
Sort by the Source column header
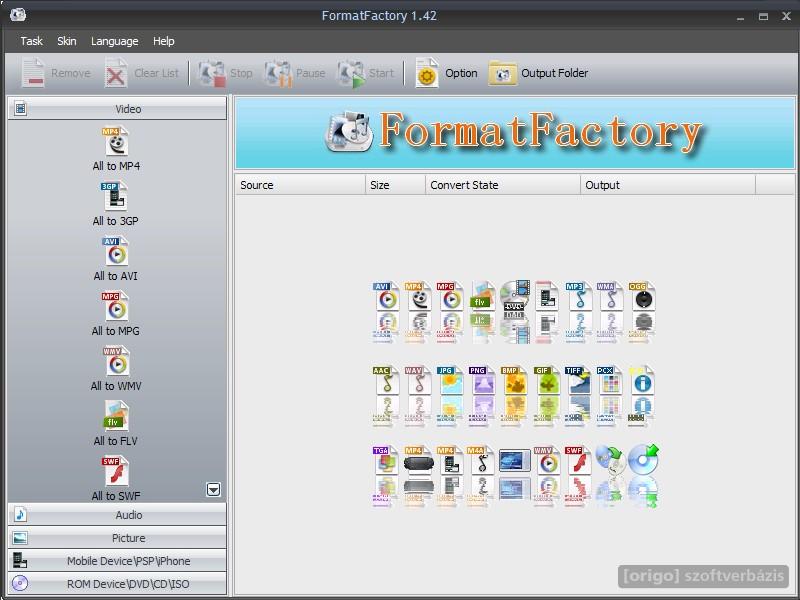[x=300, y=185]
